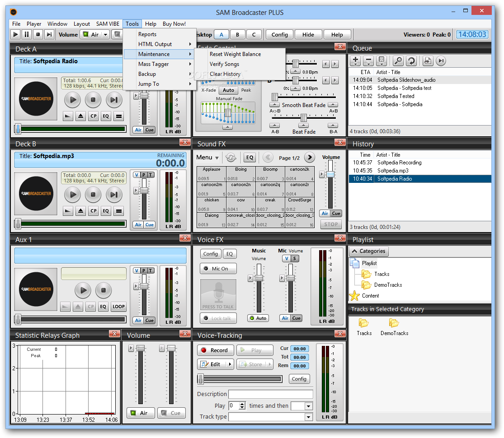Toggle Cue in the Sound FX volume section
Viewport: 504px width, 438px height.
click(336, 213)
